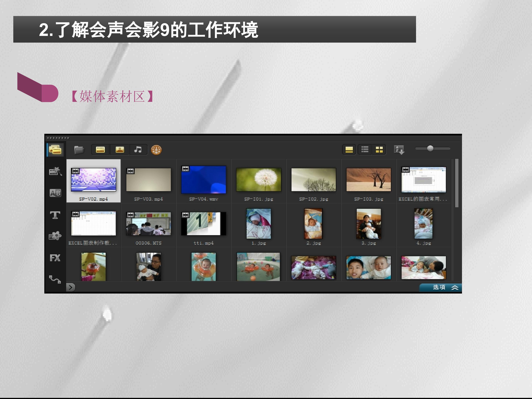
Task: Select the SP-I01.jpg dandelion thumbnail
Action: (259, 180)
